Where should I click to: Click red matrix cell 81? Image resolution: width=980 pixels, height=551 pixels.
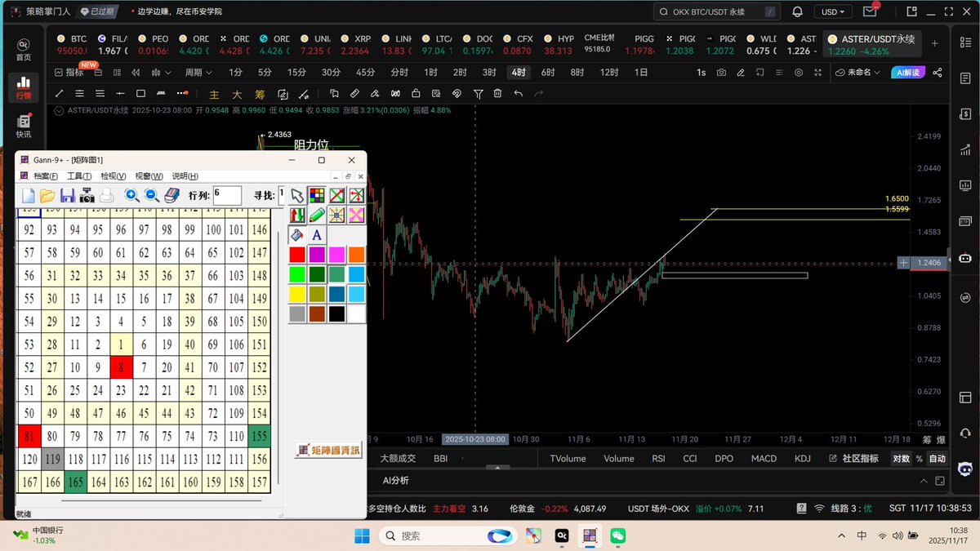click(x=29, y=436)
